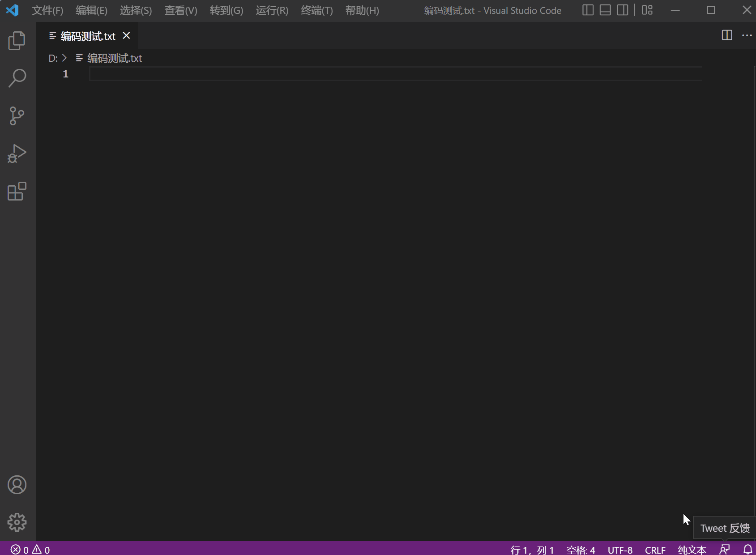Open the Source Control view
Screen dimensions: 756x555
(17, 116)
